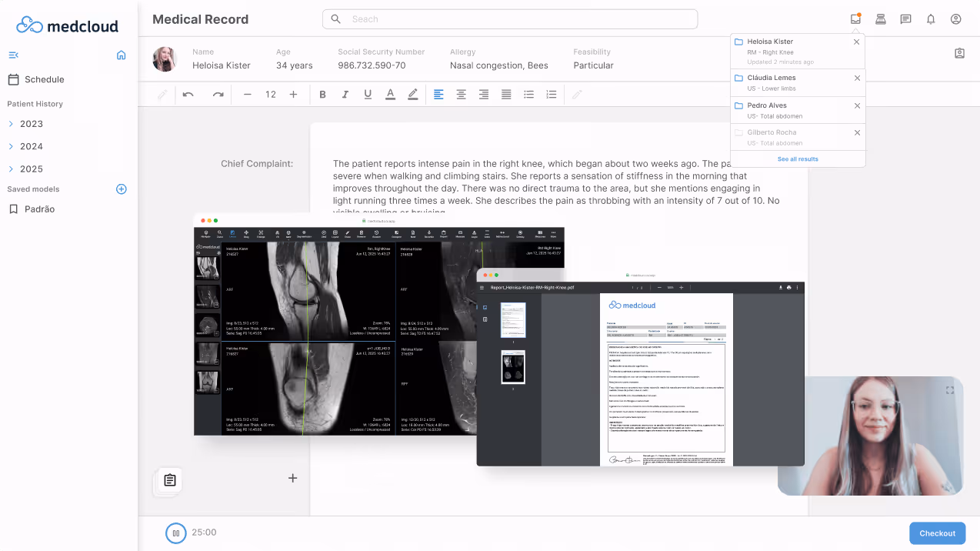Pick a font color for the text

point(390,94)
